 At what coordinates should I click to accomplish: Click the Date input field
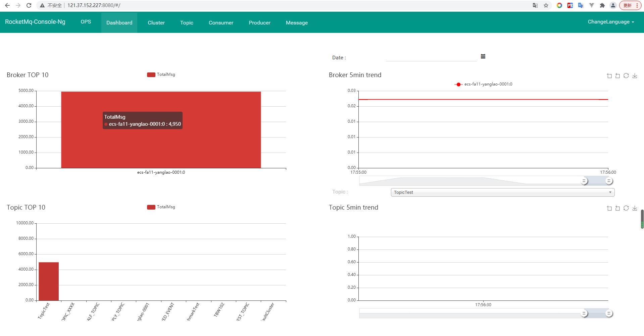[431, 57]
